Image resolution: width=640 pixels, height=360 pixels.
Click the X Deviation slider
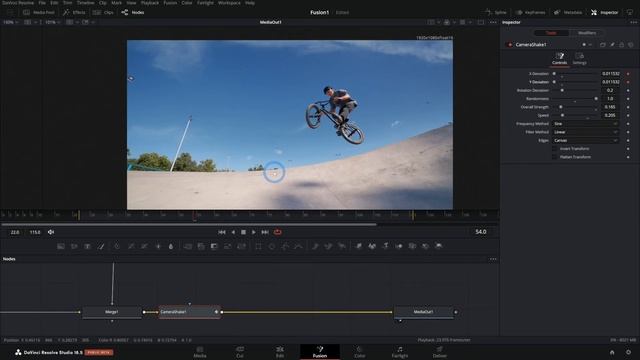coord(576,74)
